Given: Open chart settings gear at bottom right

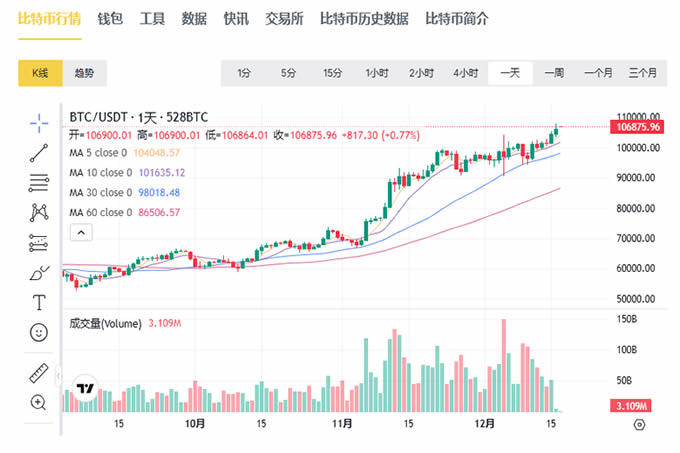Looking at the screenshot, I should 640,424.
